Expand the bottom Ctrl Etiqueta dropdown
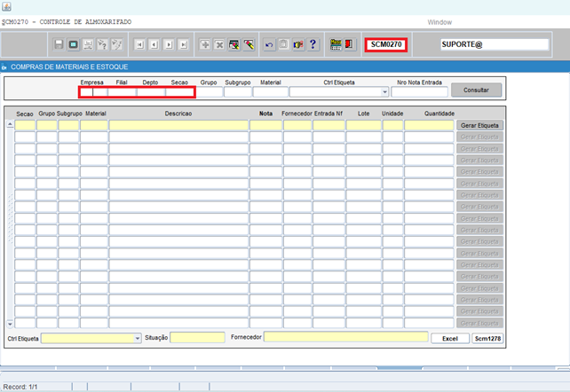570x392 pixels. 138,338
